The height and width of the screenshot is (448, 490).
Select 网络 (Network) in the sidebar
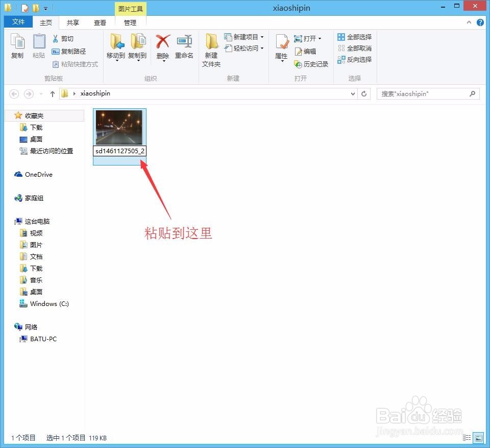click(x=26, y=327)
